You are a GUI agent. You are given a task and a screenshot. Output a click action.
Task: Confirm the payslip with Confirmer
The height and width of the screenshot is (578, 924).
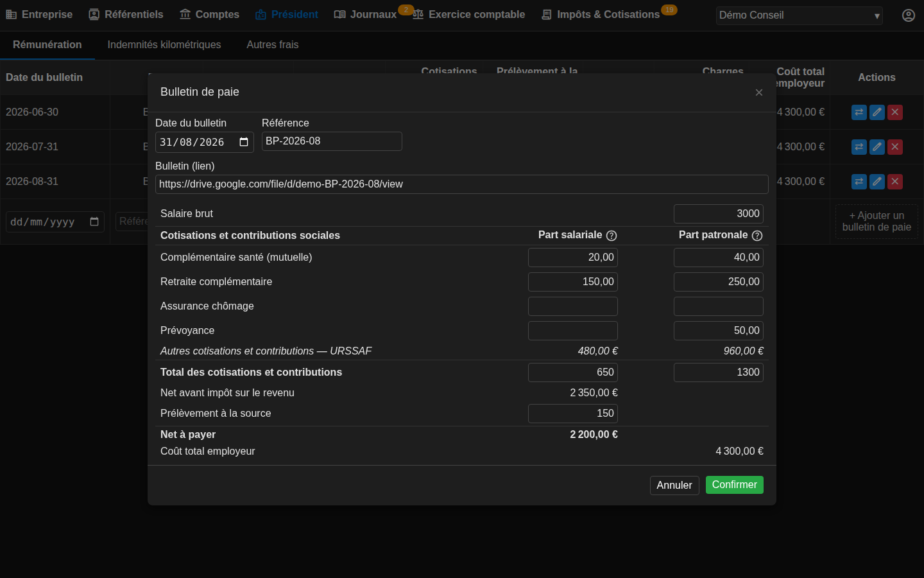pos(735,485)
